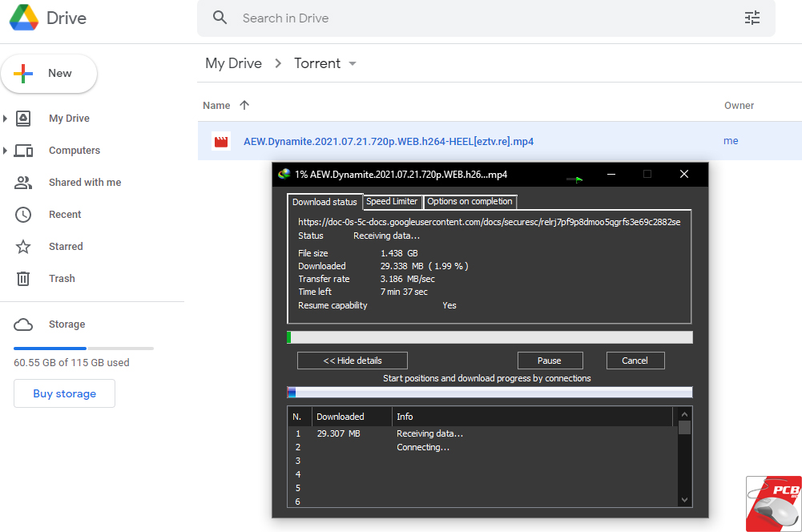Click Time left value '7 min 37 sec'

click(x=404, y=292)
